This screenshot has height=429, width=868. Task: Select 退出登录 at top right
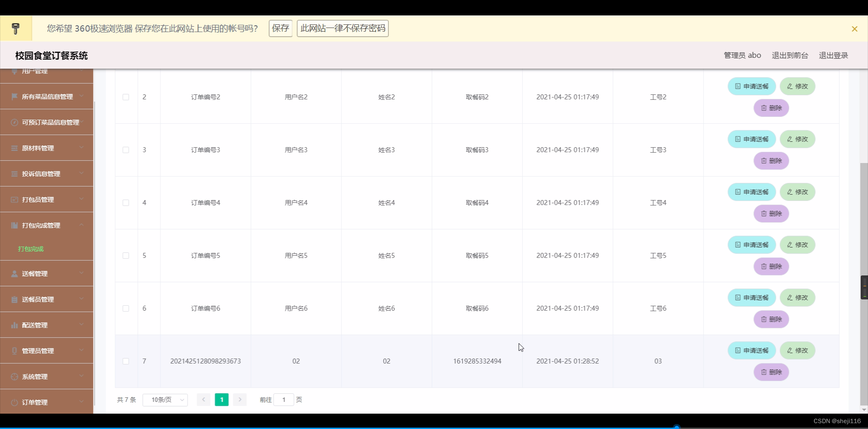point(834,55)
